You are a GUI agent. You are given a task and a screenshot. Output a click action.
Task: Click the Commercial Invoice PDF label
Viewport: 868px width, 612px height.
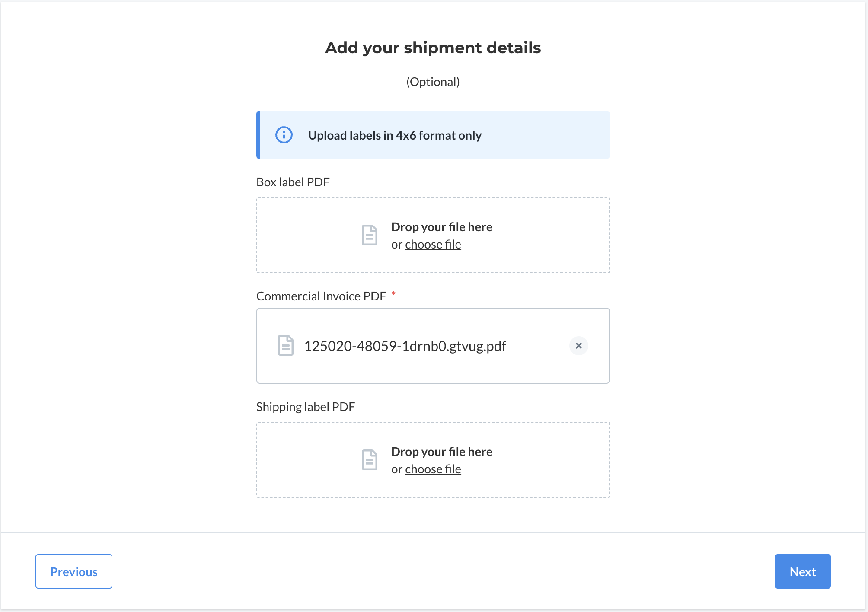point(321,296)
